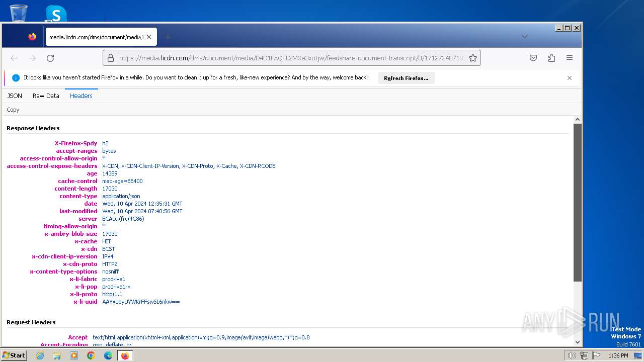This screenshot has width=644, height=362.
Task: Launch Google Chrome from taskbar
Action: pos(91,355)
